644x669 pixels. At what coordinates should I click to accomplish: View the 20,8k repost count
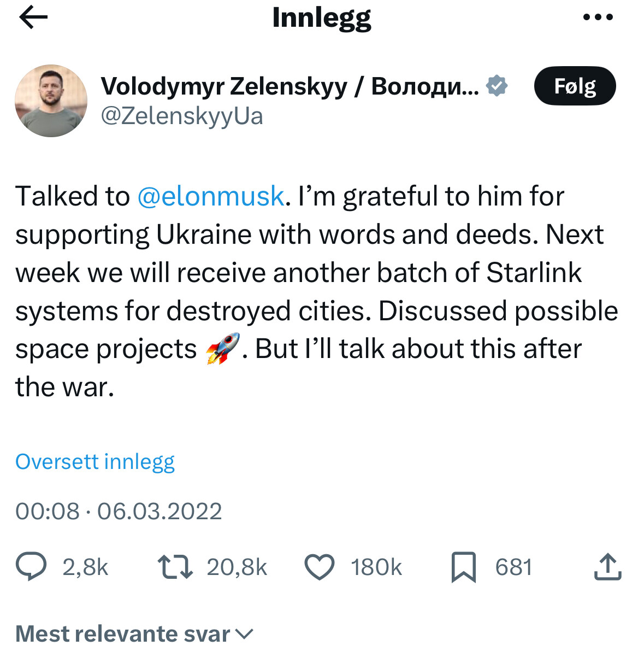(x=237, y=567)
